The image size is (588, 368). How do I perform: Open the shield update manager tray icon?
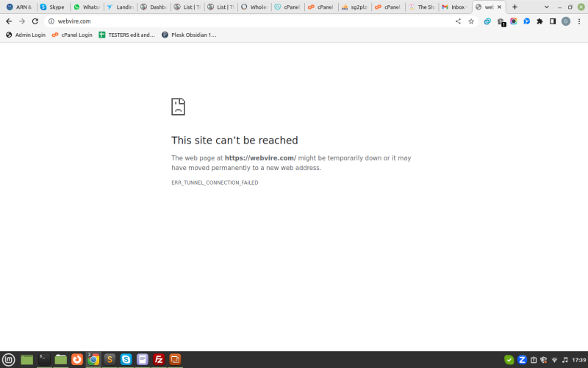pyautogui.click(x=543, y=360)
